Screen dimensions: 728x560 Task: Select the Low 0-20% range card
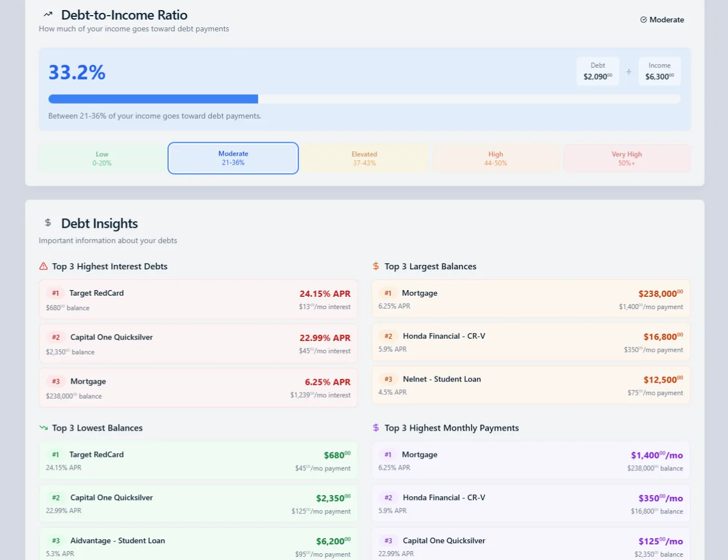[x=102, y=158]
